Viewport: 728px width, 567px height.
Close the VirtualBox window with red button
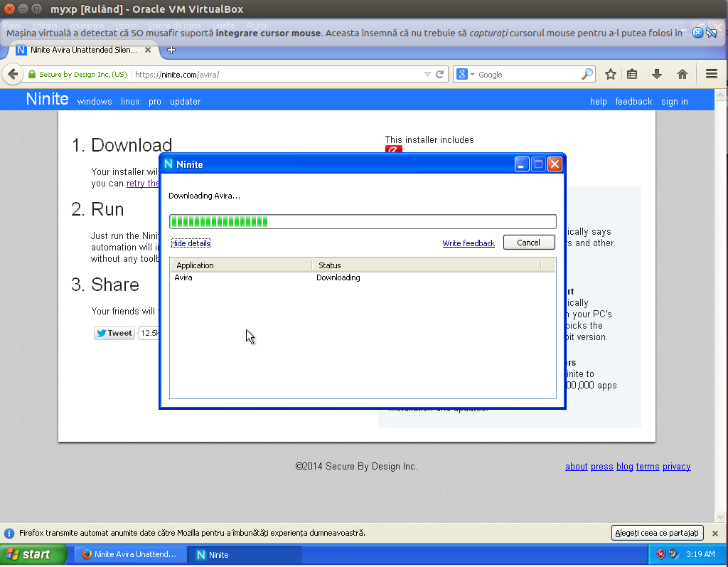point(9,9)
